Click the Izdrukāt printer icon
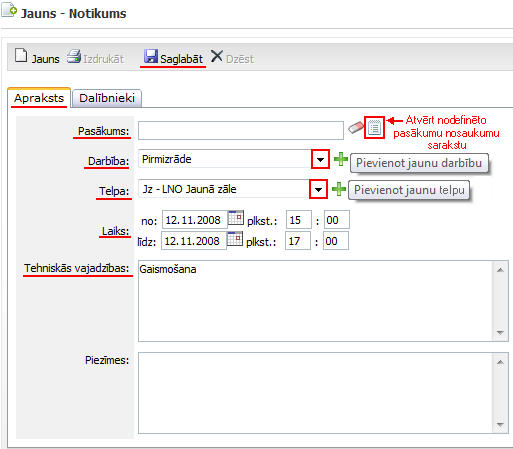Viewport: 513px width, 449px height. point(74,56)
